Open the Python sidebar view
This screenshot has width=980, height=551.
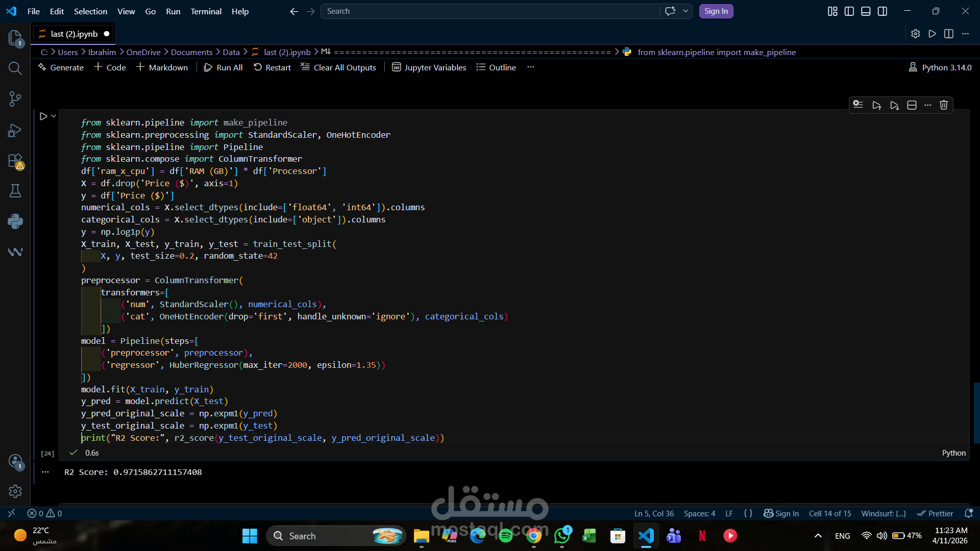pyautogui.click(x=15, y=221)
